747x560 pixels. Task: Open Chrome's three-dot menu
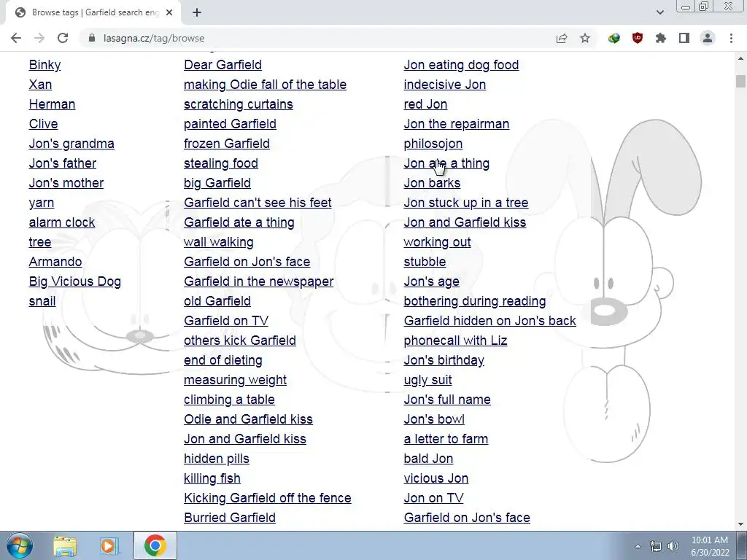(x=731, y=38)
